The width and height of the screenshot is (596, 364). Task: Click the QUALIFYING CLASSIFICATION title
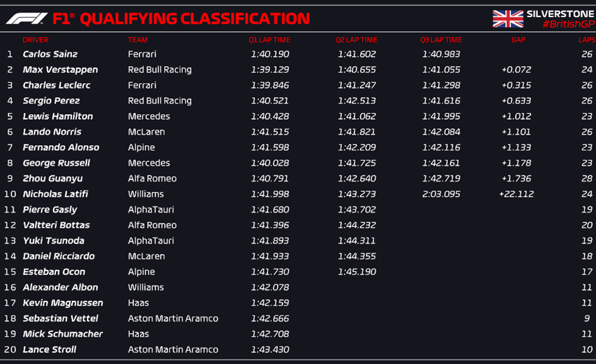point(195,19)
